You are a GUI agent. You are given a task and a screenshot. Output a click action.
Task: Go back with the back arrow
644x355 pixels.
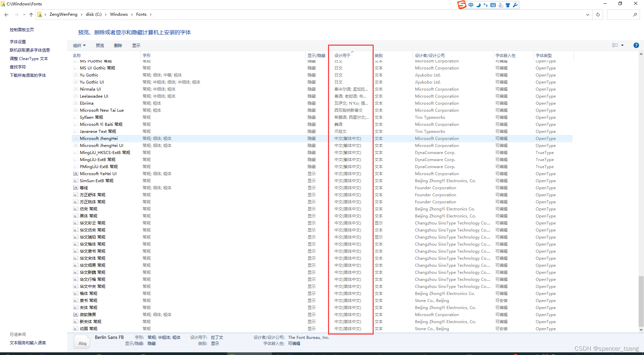tap(6, 14)
